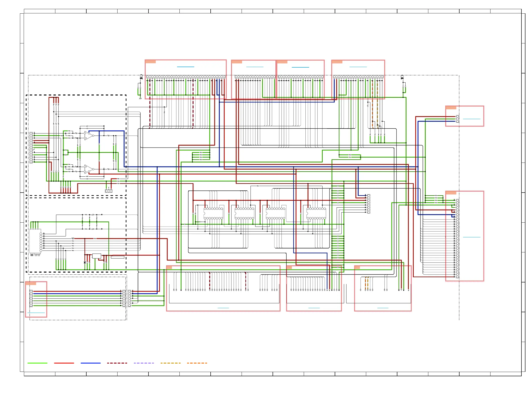532x395 pixels.
Task: Open the blue link in tall right-side box
Action: tap(471, 237)
